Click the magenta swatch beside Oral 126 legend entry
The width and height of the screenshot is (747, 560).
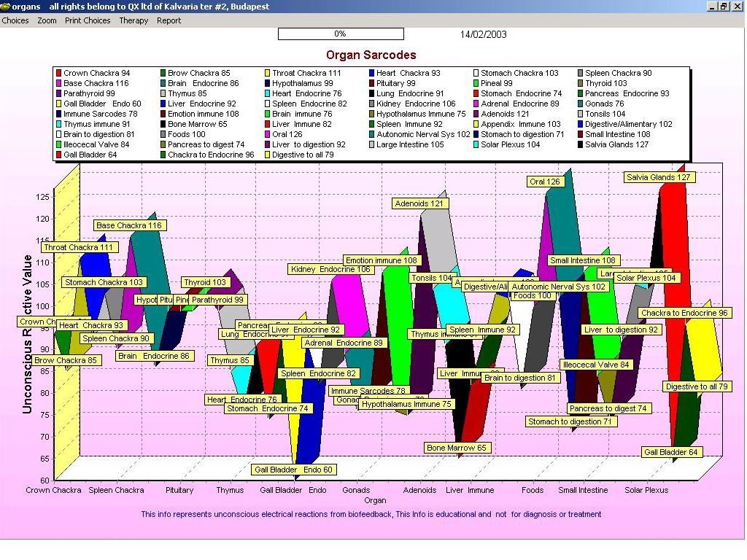coord(267,134)
